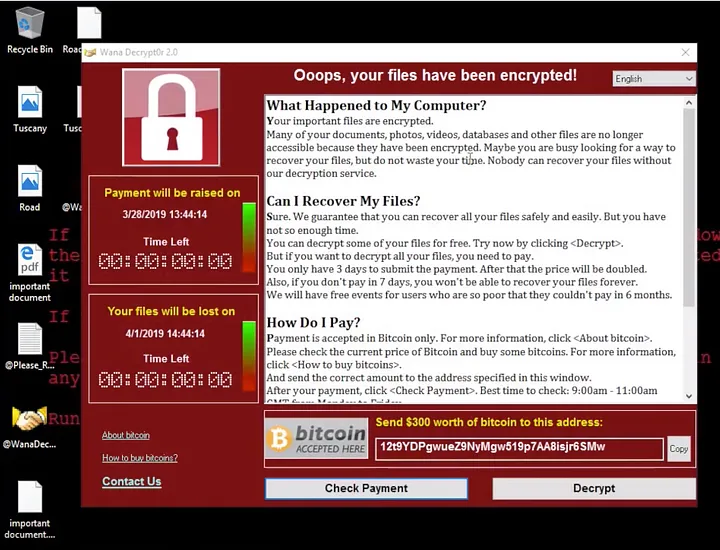This screenshot has width=720, height=550.
Task: Click the scrollbar down arrow
Action: coord(689,396)
